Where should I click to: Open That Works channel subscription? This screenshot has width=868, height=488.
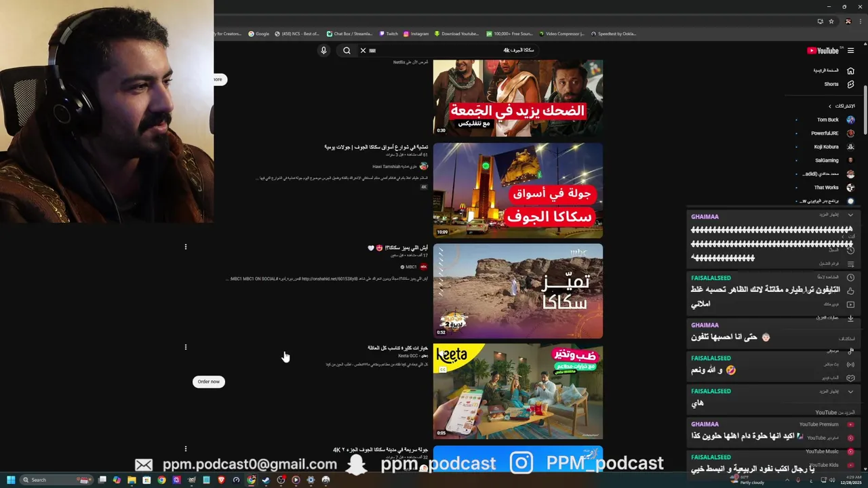click(827, 188)
